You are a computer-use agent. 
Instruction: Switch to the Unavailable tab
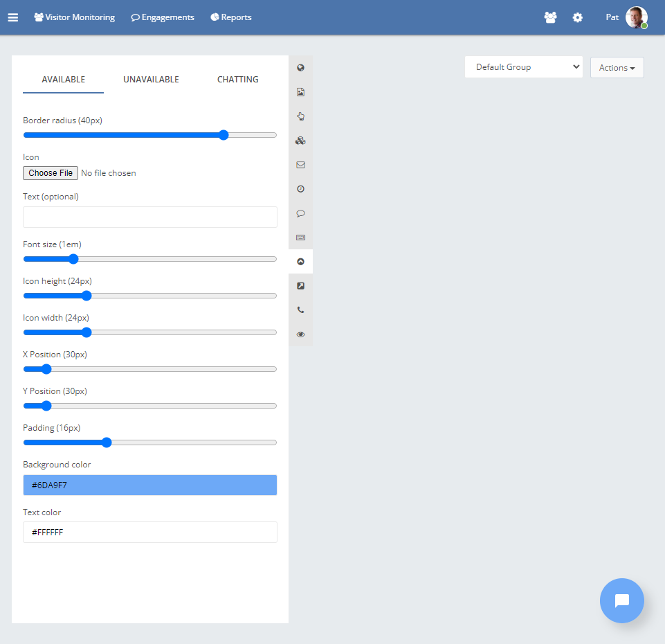(x=151, y=80)
